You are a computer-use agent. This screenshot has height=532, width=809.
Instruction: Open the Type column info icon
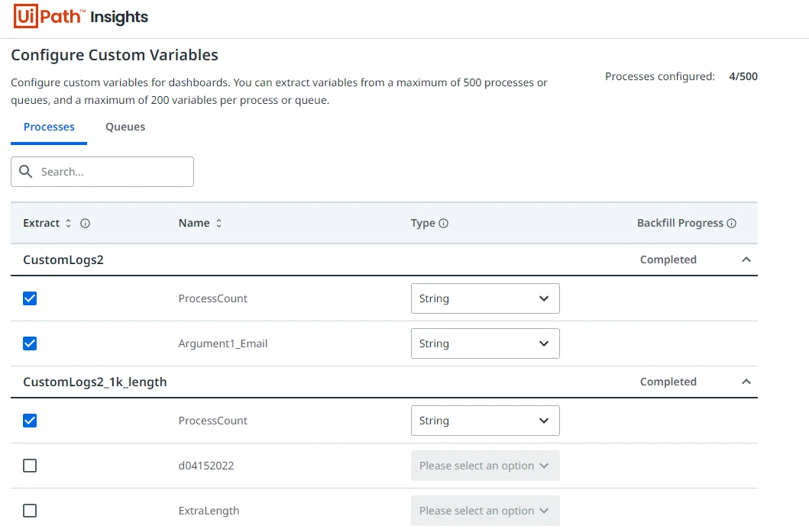[444, 223]
